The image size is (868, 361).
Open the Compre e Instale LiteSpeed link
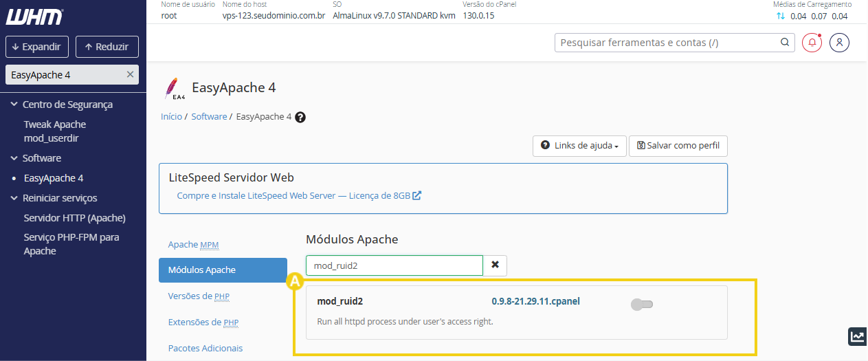299,195
